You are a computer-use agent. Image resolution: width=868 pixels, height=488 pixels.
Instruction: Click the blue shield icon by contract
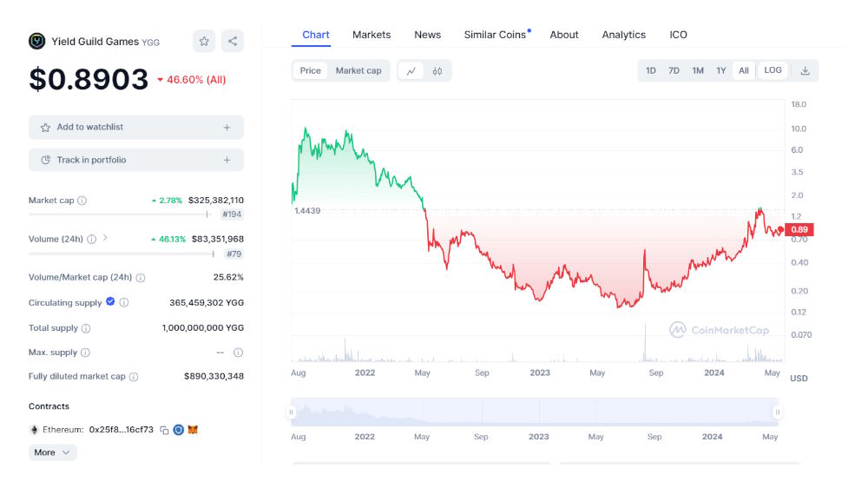pyautogui.click(x=178, y=430)
